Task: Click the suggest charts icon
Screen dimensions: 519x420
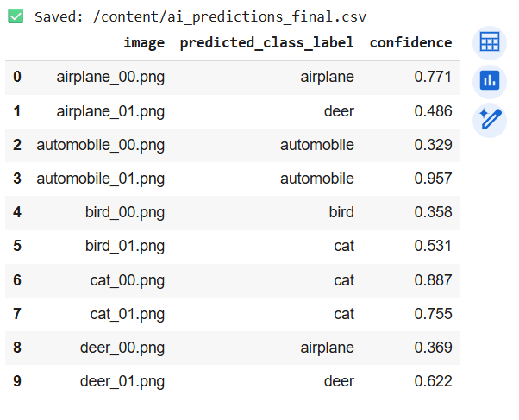Action: [x=490, y=81]
